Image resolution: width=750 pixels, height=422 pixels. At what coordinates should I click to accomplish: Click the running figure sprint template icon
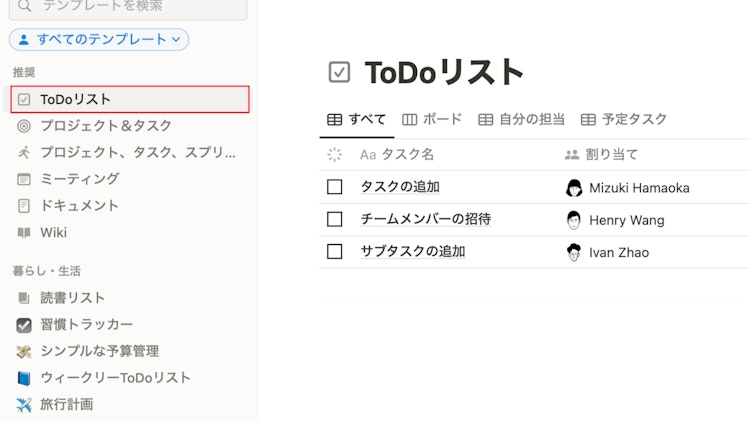24,153
